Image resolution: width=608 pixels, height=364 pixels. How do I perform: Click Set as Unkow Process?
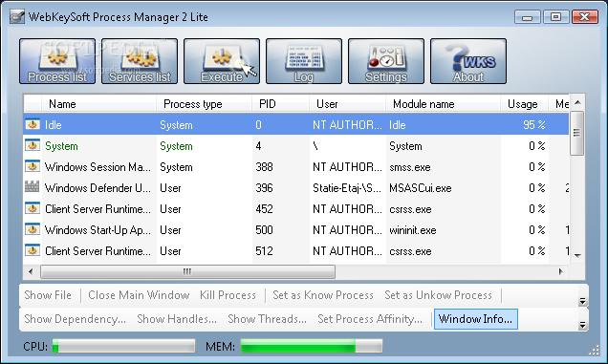click(x=438, y=295)
